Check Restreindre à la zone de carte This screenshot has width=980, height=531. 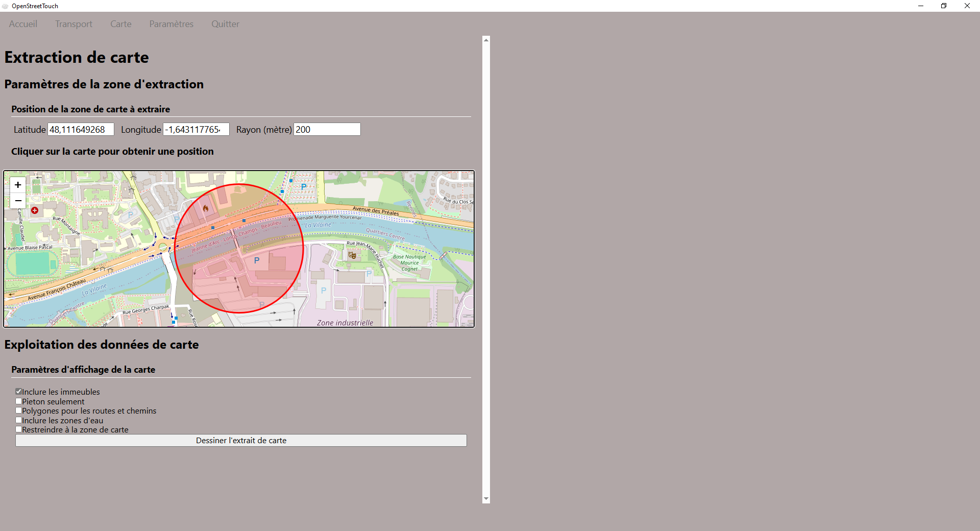[19, 429]
